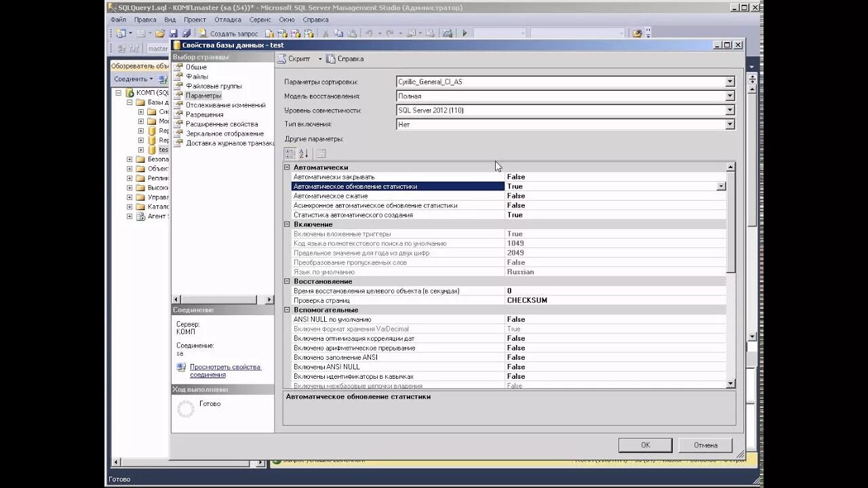868x488 pixels.
Task: Click the ANSI NULL по умолчанию row
Action: coord(509,319)
